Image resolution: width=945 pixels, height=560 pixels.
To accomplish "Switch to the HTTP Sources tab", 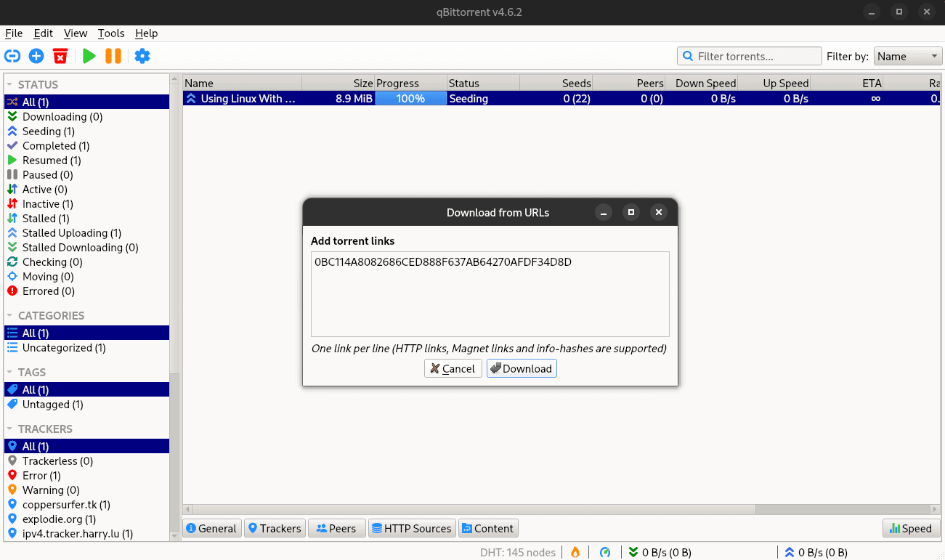I will [411, 529].
